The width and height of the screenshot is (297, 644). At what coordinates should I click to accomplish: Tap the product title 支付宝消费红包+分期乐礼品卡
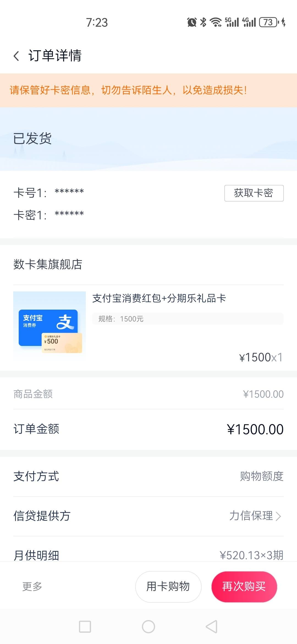(159, 298)
